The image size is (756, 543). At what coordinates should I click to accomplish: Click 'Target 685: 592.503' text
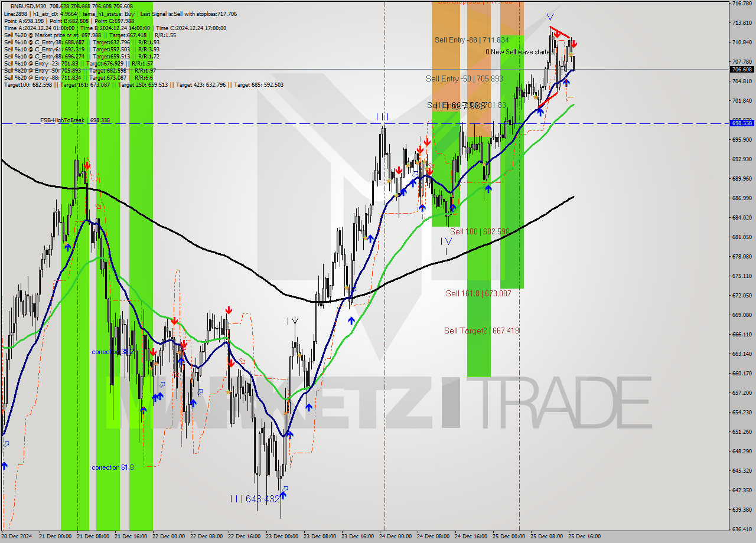(x=259, y=84)
